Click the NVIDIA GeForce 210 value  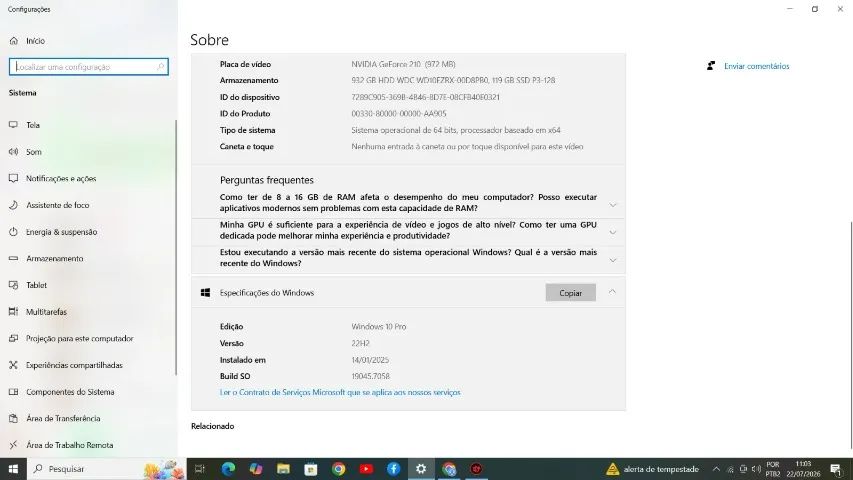[x=403, y=64]
